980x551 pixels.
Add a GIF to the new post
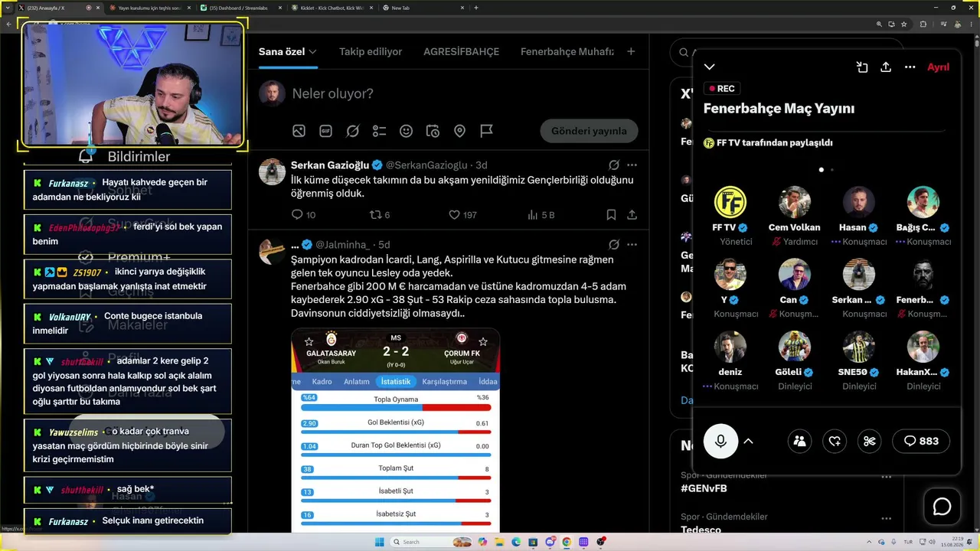coord(326,131)
